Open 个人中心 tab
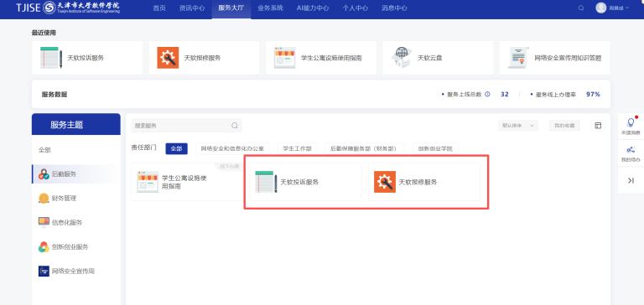 coord(356,8)
